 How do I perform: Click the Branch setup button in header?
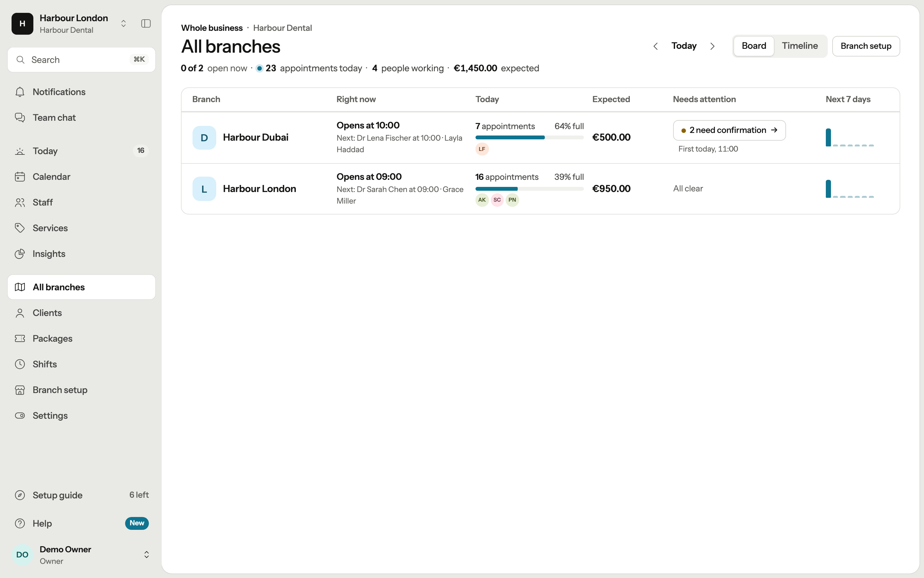click(866, 46)
